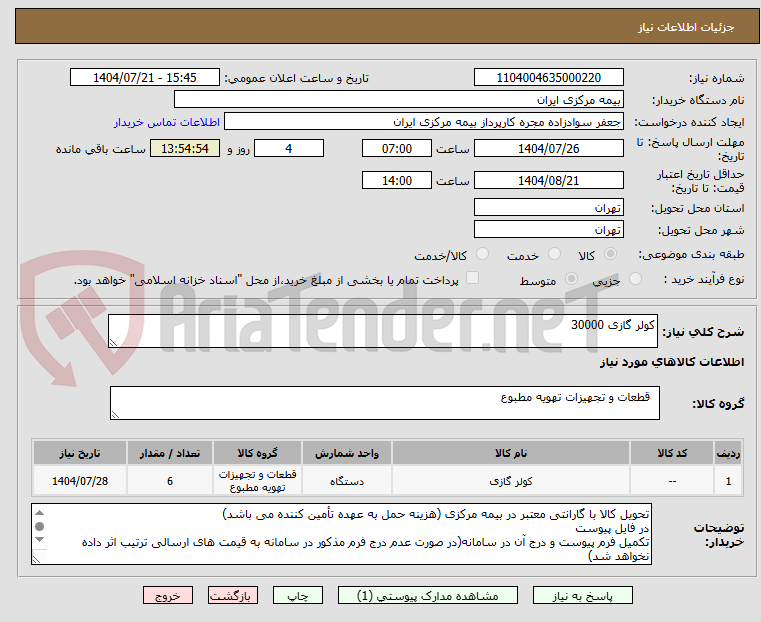
Task: Click the پاسخ به نیاز button
Action: 582,595
